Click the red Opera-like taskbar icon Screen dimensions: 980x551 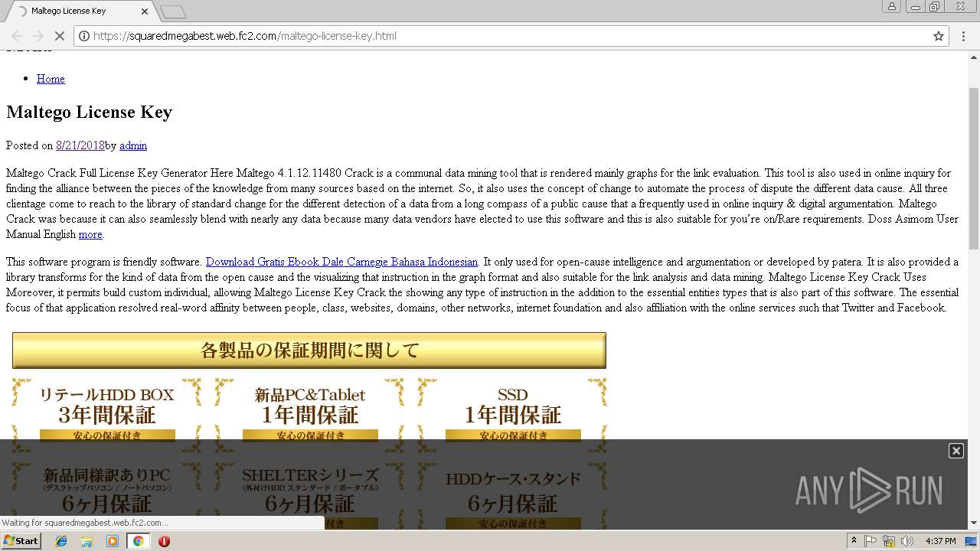click(164, 541)
